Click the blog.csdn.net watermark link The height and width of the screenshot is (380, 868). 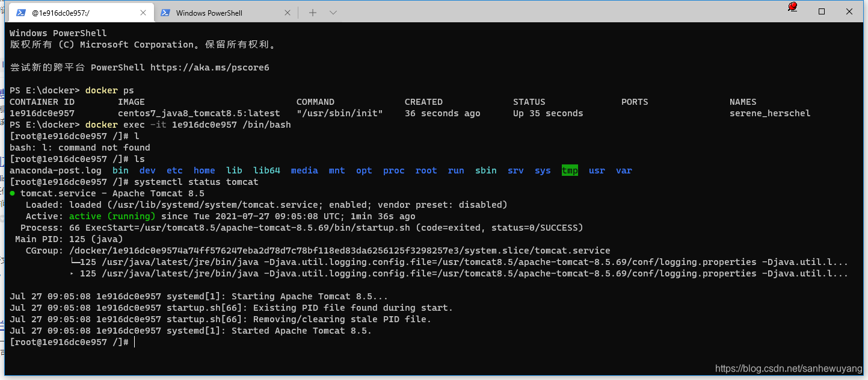(x=788, y=369)
